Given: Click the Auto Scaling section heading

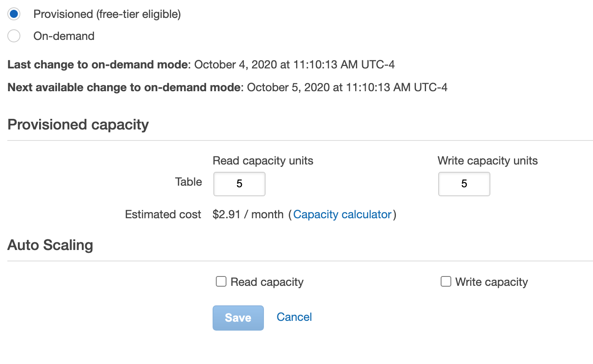Looking at the screenshot, I should 50,245.
